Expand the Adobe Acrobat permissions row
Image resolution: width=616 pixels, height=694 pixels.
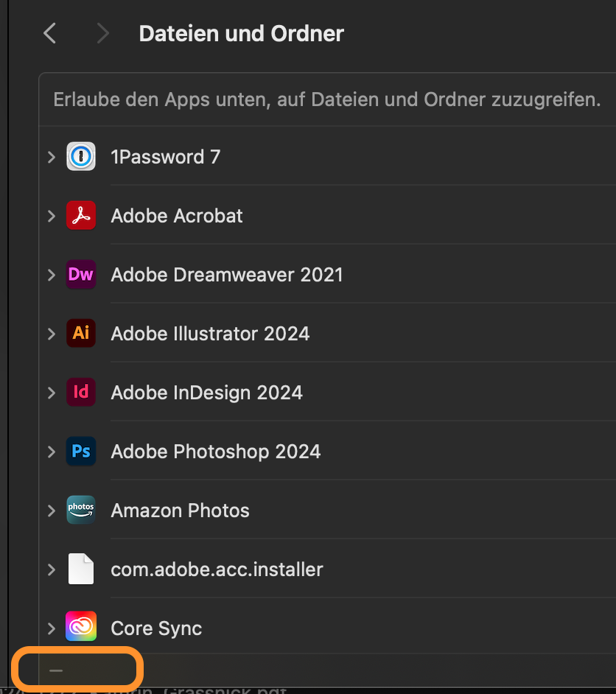tap(52, 216)
